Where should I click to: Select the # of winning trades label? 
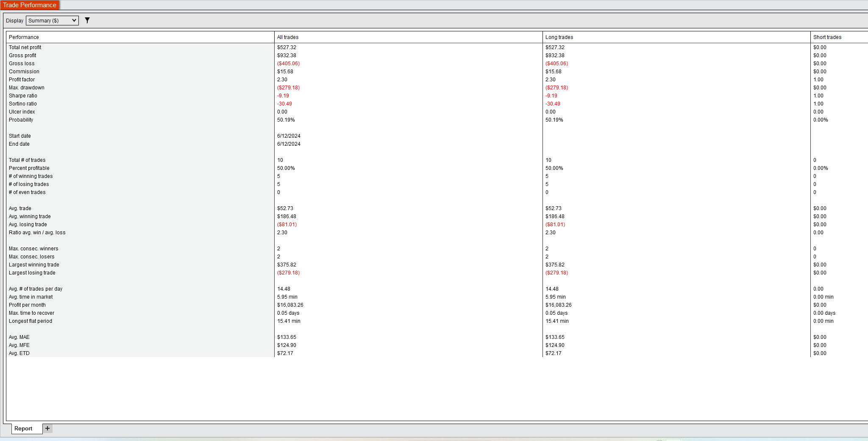[x=31, y=176]
